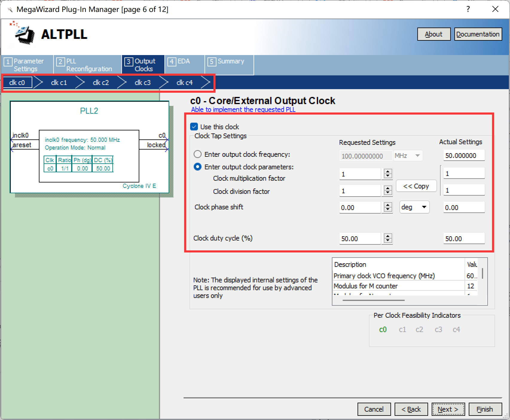Click the c1 feasibility indicator
Viewport: 510px width, 420px height.
[x=402, y=330]
